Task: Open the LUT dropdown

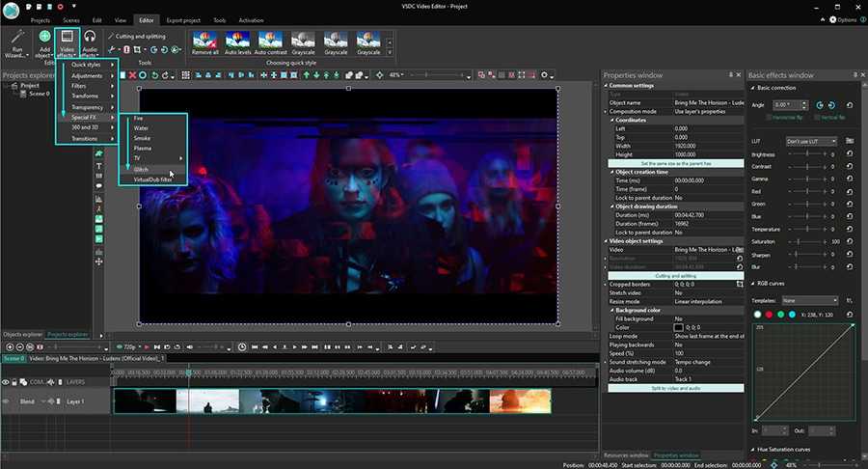Action: (810, 141)
